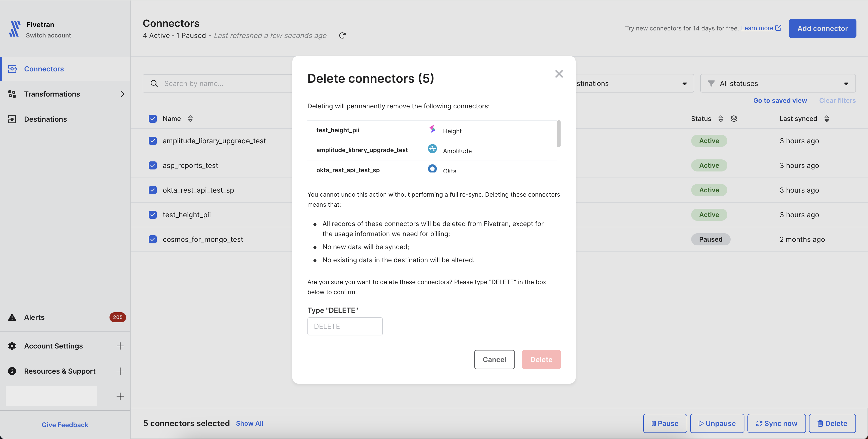Click the Transformations sidebar icon
Viewport: 868px width, 439px height.
(12, 94)
